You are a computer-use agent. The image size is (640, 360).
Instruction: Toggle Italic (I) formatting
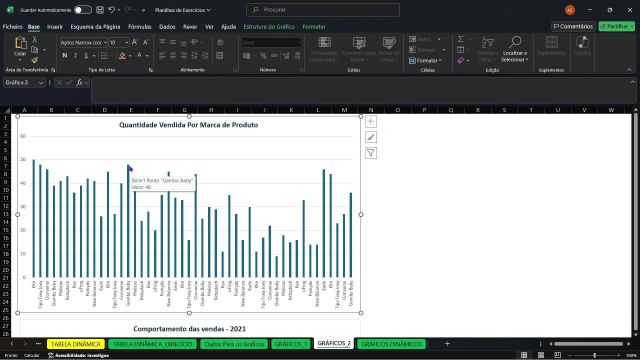pyautogui.click(x=75, y=56)
